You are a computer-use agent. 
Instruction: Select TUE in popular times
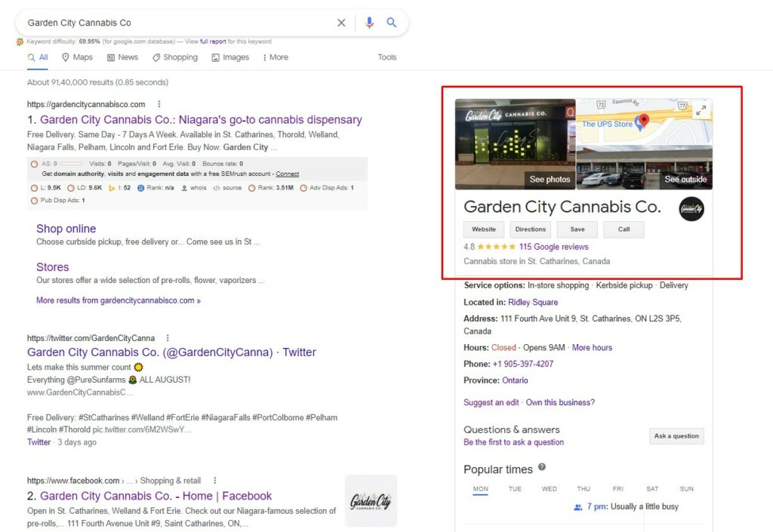point(515,489)
